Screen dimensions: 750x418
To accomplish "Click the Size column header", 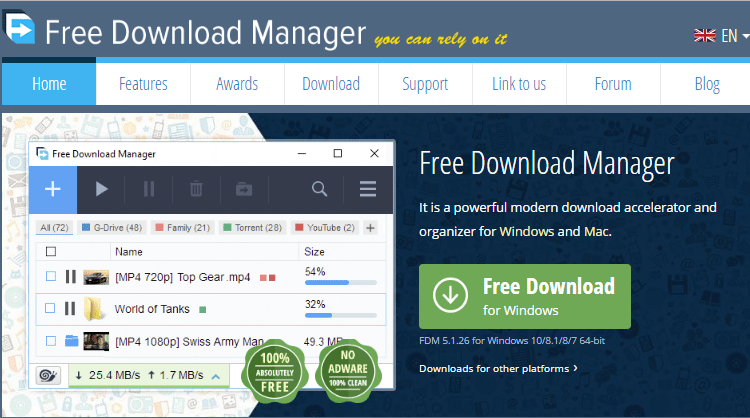I will pos(314,252).
